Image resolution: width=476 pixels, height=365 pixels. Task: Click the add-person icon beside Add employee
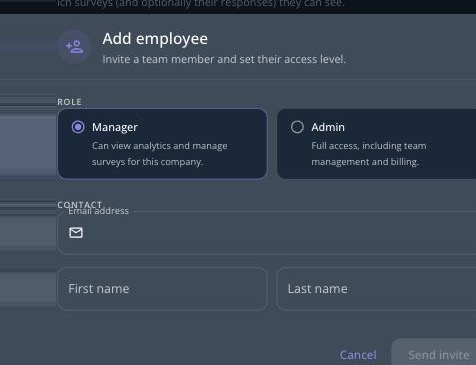pyautogui.click(x=75, y=47)
